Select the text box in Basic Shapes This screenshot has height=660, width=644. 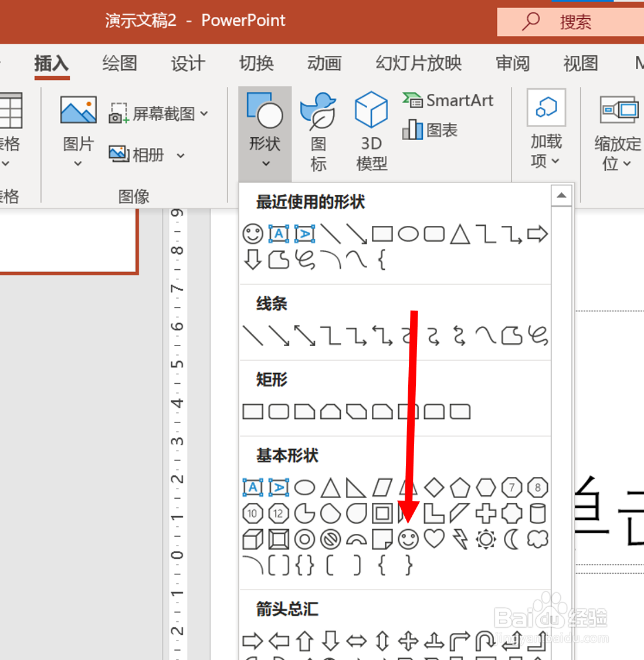coord(253,488)
